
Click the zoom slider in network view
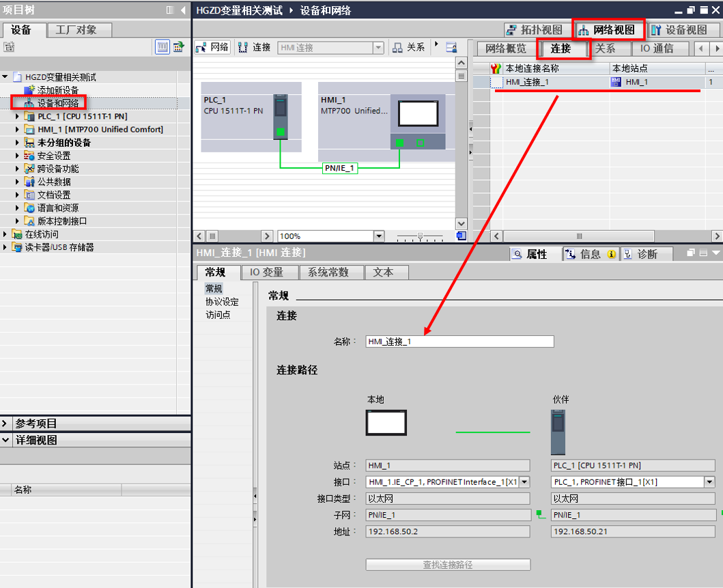[x=420, y=236]
